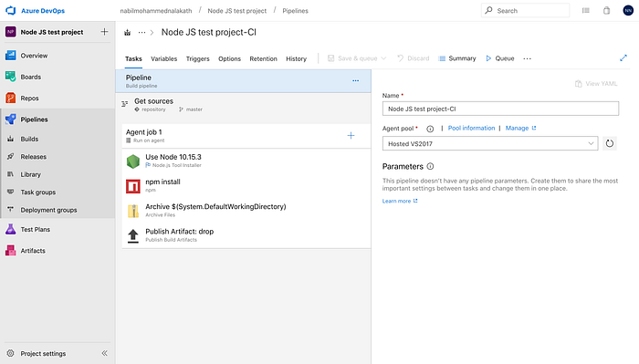The width and height of the screenshot is (639, 364).
Task: Click View YAML button
Action: tap(596, 83)
